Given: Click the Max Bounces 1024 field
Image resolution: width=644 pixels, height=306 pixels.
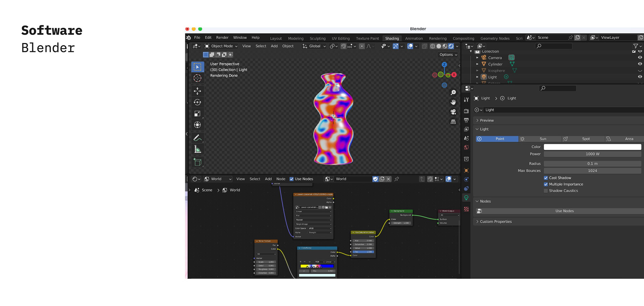Looking at the screenshot, I should (x=592, y=171).
